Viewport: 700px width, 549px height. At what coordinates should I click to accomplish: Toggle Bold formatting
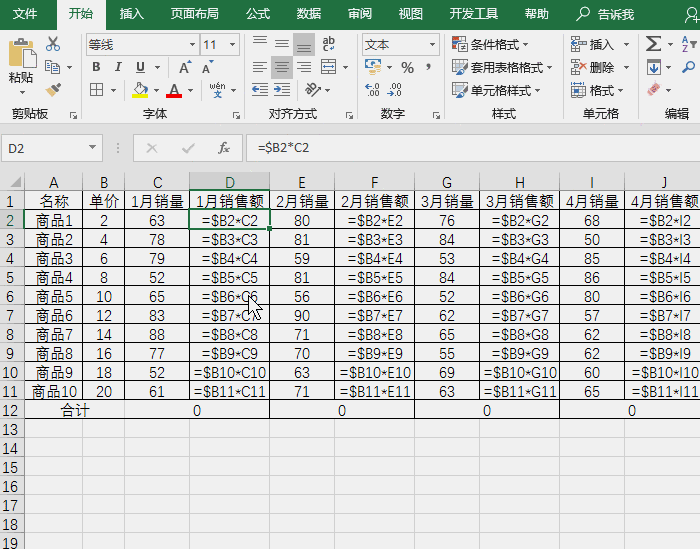click(96, 67)
